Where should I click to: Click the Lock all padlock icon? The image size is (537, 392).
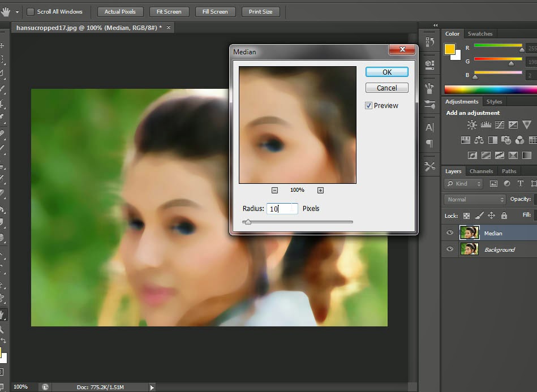[504, 216]
